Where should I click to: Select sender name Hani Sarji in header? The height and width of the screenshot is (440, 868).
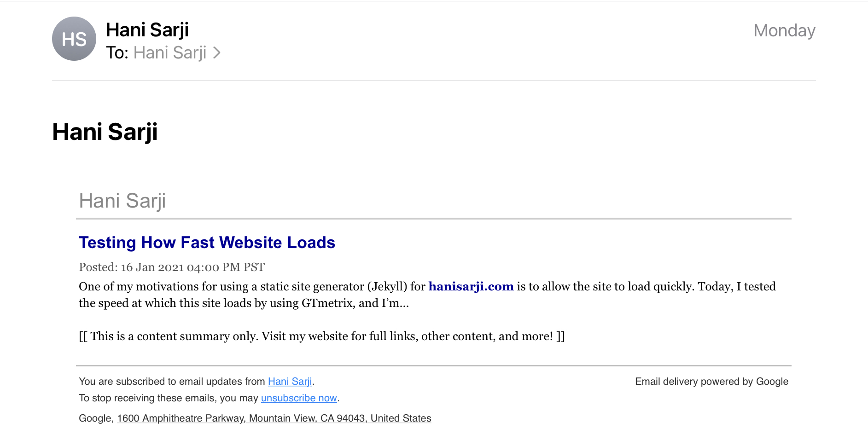[x=147, y=30]
